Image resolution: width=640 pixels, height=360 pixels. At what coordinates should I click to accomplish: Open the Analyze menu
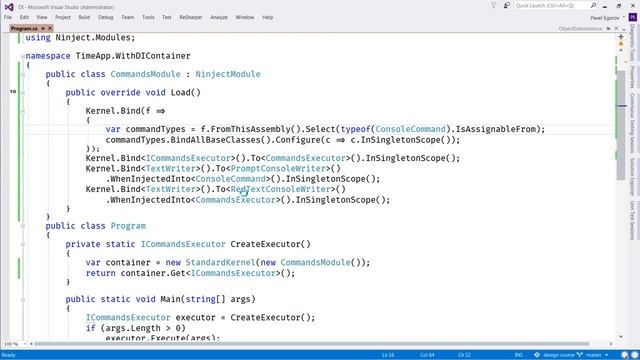click(219, 18)
